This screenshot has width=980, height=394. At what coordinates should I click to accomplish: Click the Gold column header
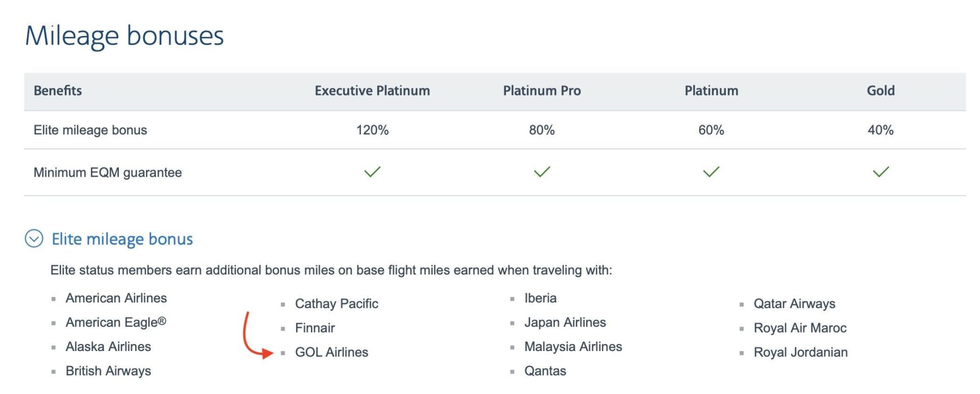point(880,90)
